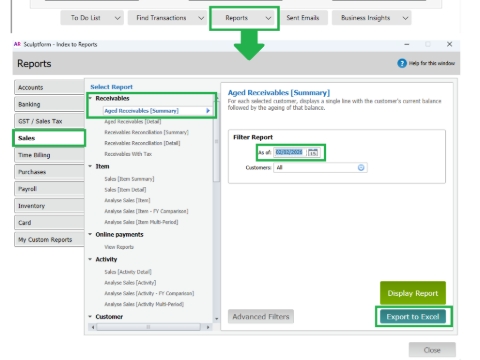Select Aged Receivables [Detail] report
The width and height of the screenshot is (480, 360).
coord(133,122)
